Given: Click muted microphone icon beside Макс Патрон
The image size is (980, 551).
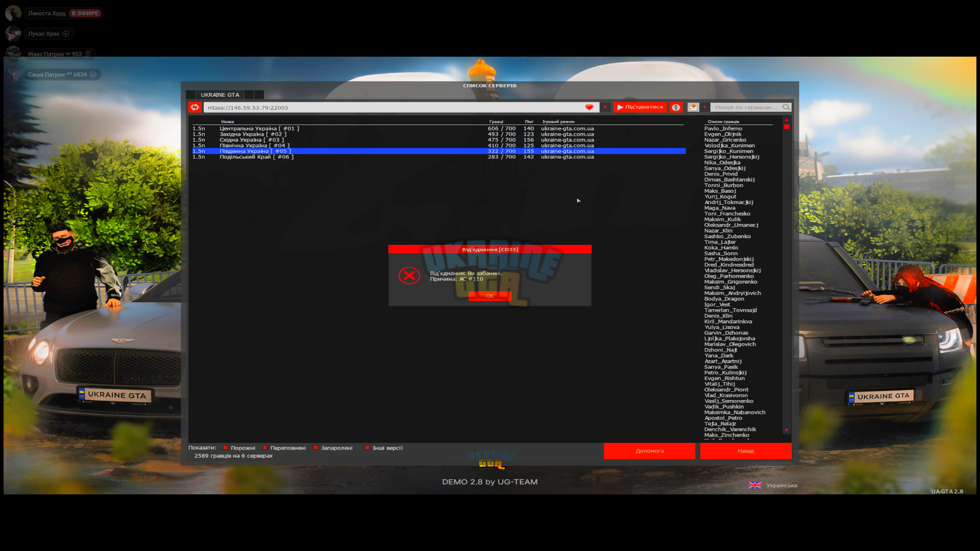Looking at the screenshot, I should pos(88,54).
